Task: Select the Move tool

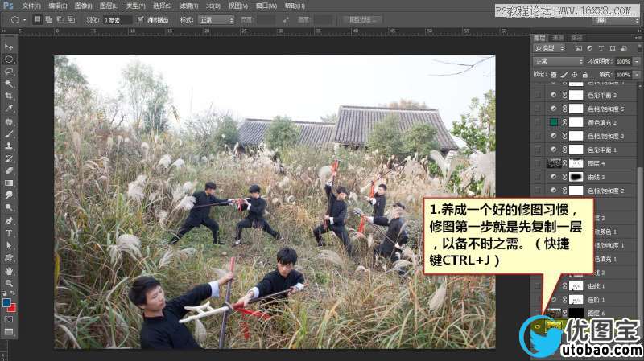Action: (9, 47)
